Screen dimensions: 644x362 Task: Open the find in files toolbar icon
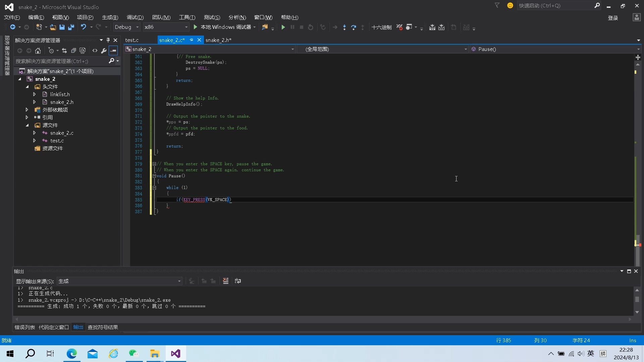pyautogui.click(x=265, y=27)
